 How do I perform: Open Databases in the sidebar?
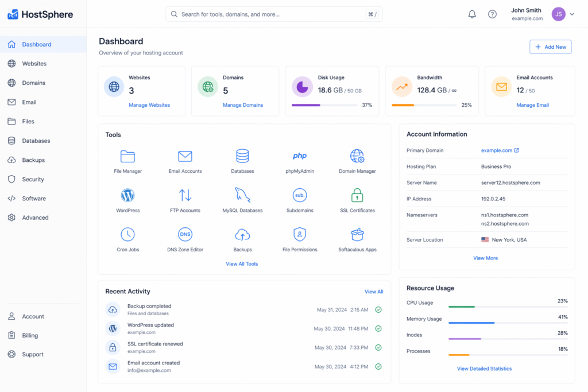pyautogui.click(x=43, y=141)
